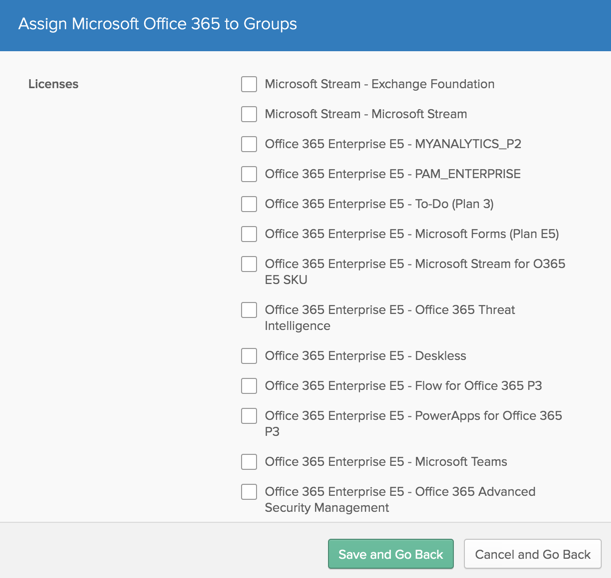Enable the Microsoft Teams license checkbox
Viewport: 611px width, 578px height.
tap(249, 462)
